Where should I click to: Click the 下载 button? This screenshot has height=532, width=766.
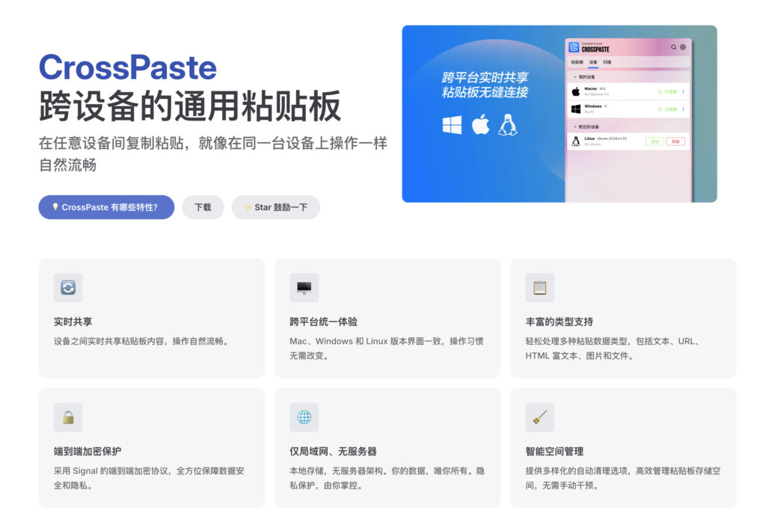tap(203, 207)
